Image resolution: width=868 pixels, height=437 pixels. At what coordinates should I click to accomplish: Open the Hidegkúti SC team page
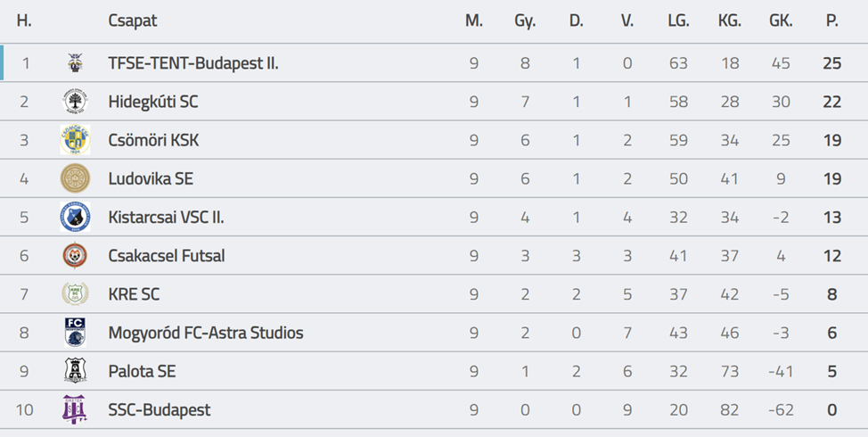point(153,102)
